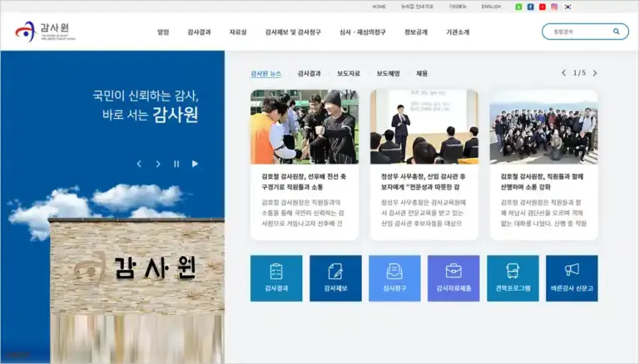Open the 알림 main menu

click(x=163, y=32)
